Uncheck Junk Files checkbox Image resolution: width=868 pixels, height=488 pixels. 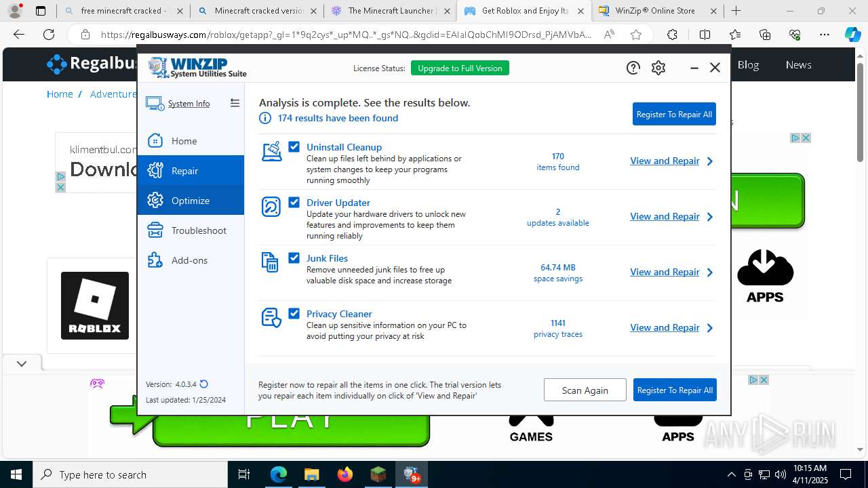click(294, 258)
